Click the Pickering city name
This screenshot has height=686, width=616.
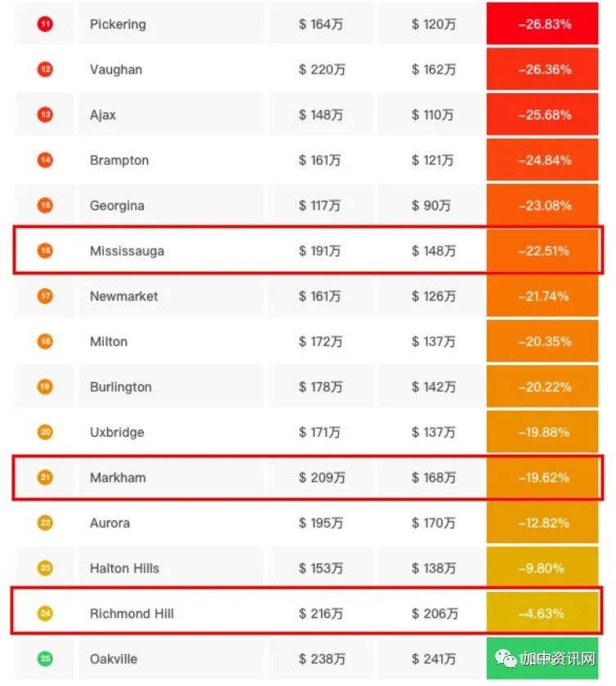[118, 24]
